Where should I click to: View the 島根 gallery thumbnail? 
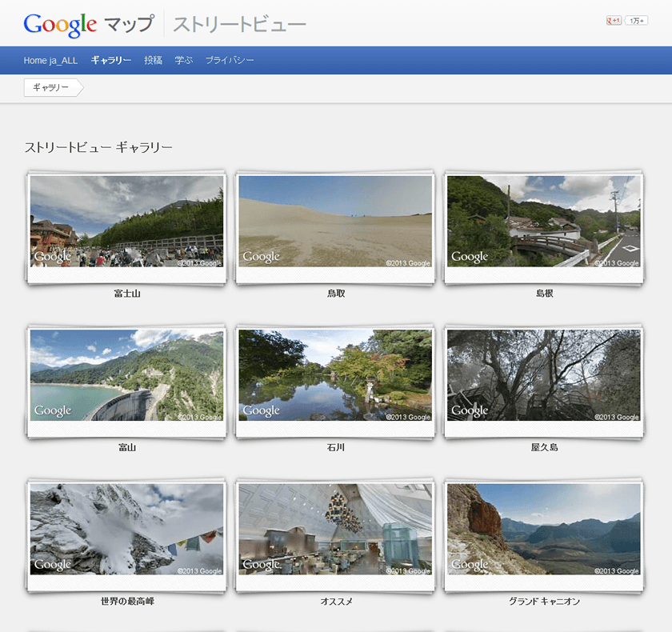(x=544, y=222)
